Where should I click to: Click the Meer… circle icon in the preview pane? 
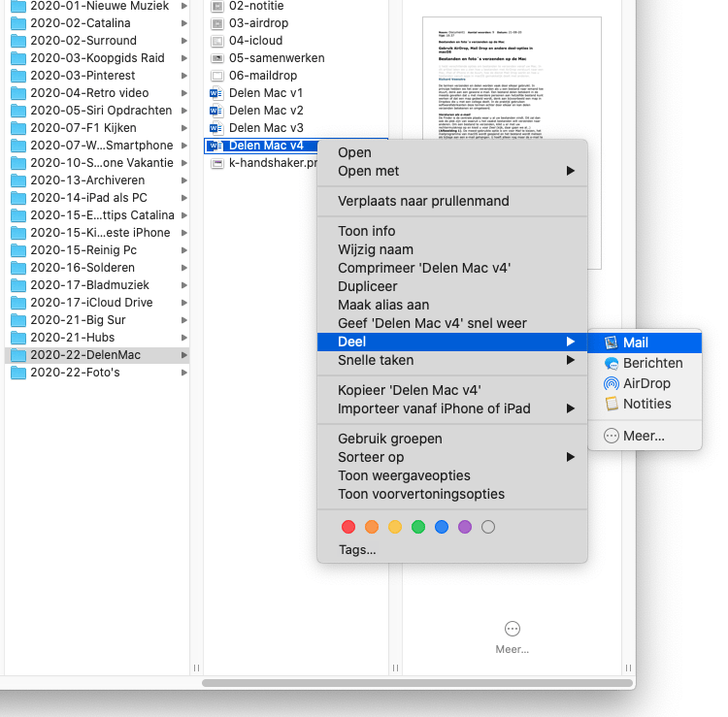pyautogui.click(x=513, y=629)
